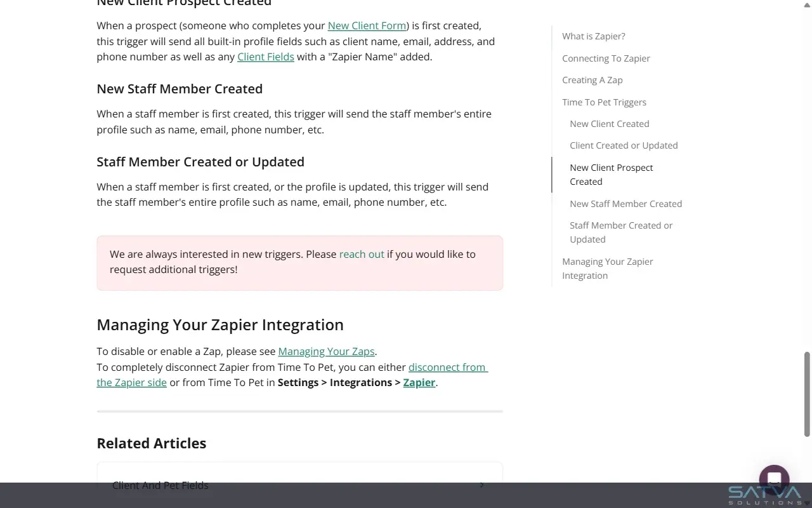
Task: Click disconnect from the Zapier side
Action: (447, 367)
